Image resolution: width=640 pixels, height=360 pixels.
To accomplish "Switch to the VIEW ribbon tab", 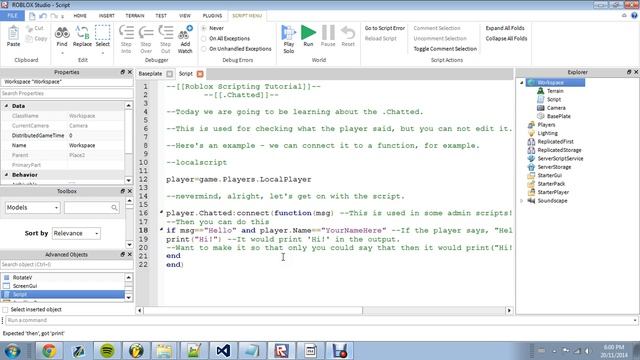I will pyautogui.click(x=185, y=16).
